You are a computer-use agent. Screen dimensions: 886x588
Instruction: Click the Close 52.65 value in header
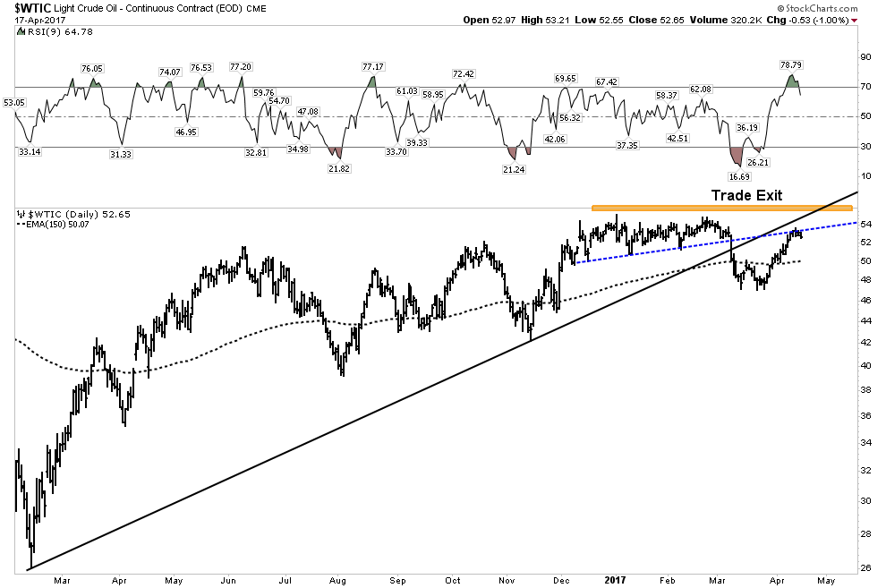[x=656, y=21]
